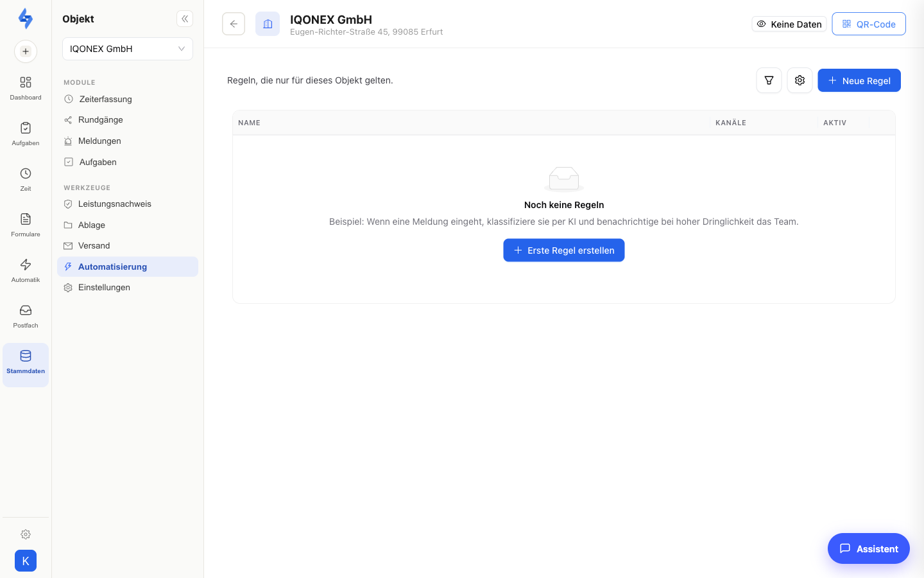Image resolution: width=924 pixels, height=578 pixels.
Task: Select Automatisierung in the sidebar
Action: pos(128,267)
